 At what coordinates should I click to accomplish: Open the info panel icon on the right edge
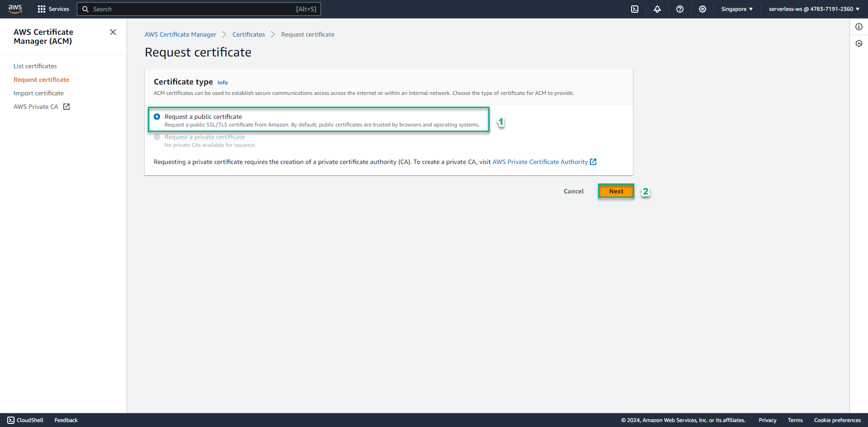(859, 27)
